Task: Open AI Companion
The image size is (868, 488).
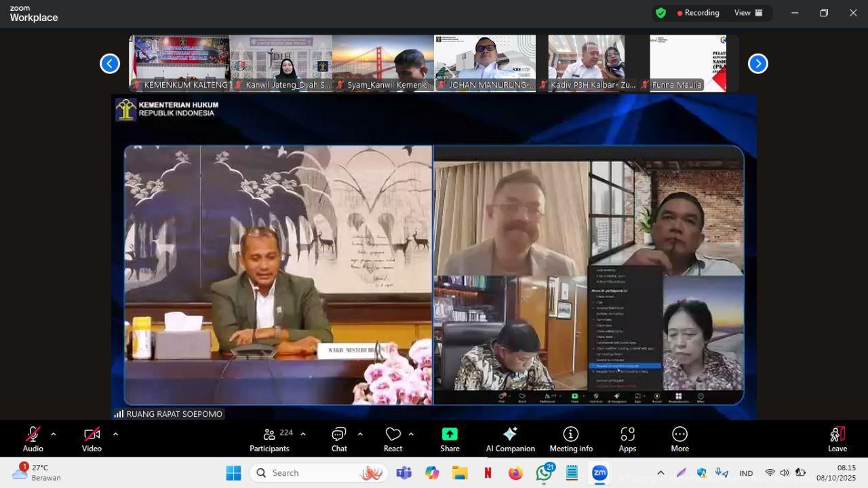Action: click(x=510, y=439)
